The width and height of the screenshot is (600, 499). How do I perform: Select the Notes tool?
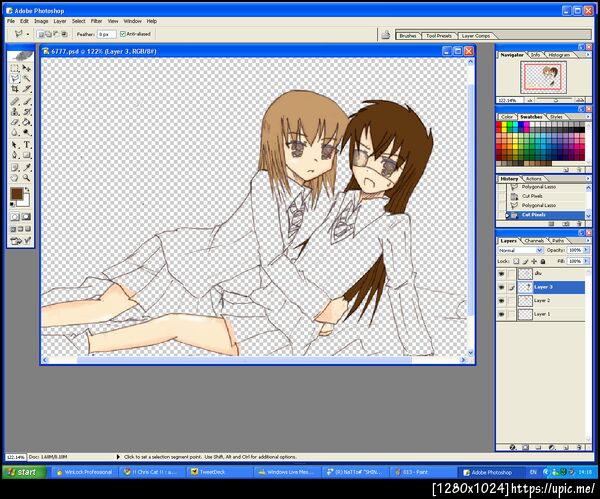click(15, 168)
